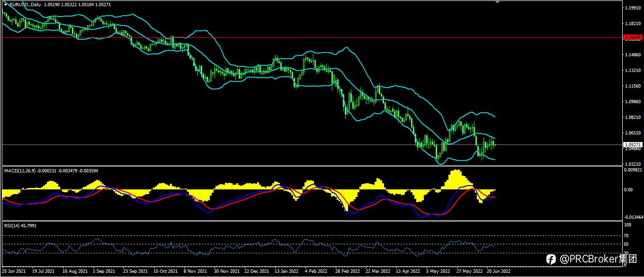Viewport: 644px width, 277px height.
Task: Click the small triangle icon before EURUSD title
Action: 5,4
